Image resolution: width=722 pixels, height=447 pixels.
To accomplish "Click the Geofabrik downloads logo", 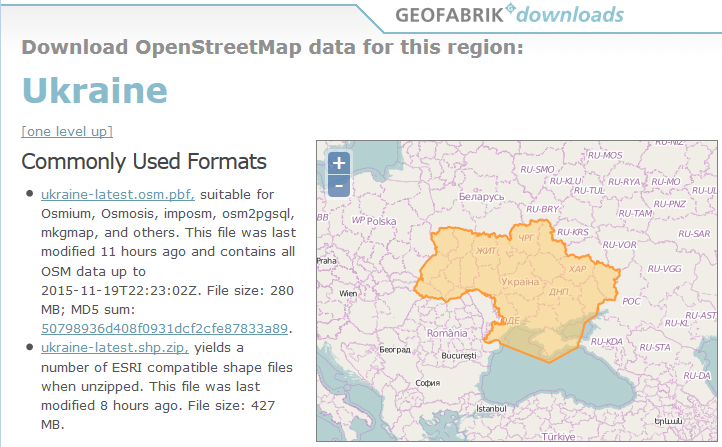I will point(509,15).
